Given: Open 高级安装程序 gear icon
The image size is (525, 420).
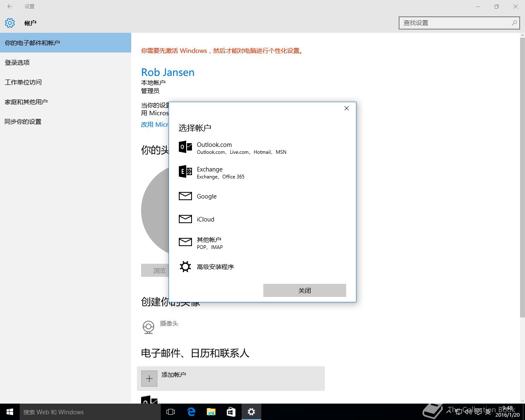Looking at the screenshot, I should (185, 267).
